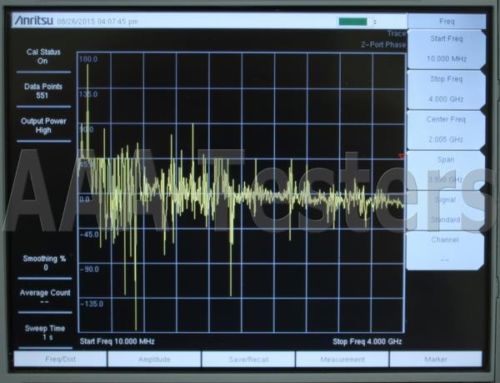
Task: Choose the Channel softkey
Action: click(445, 250)
